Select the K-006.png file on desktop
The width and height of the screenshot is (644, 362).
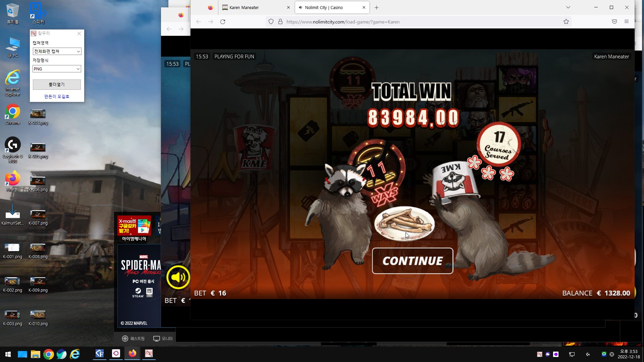[38, 184]
